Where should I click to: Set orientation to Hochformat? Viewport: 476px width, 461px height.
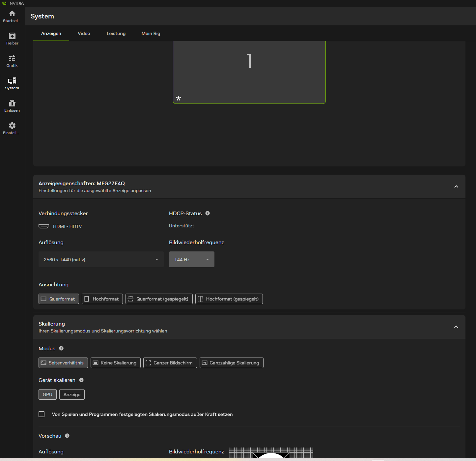point(102,299)
